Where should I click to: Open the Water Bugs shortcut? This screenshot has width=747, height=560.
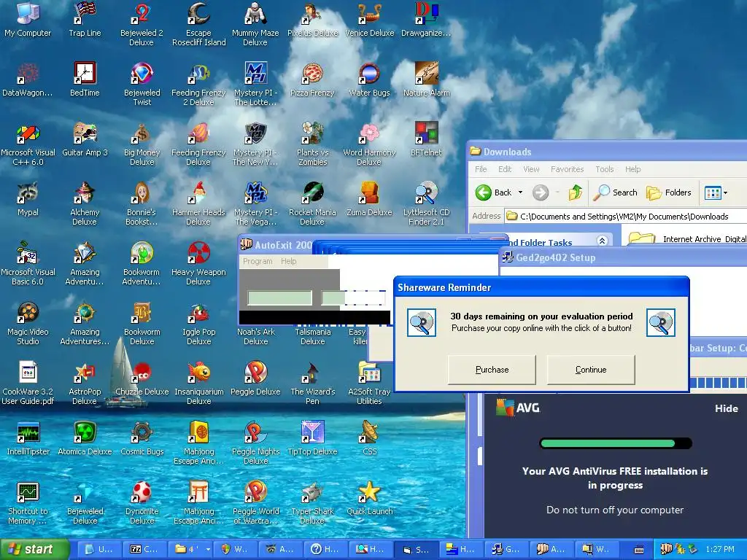coord(369,79)
